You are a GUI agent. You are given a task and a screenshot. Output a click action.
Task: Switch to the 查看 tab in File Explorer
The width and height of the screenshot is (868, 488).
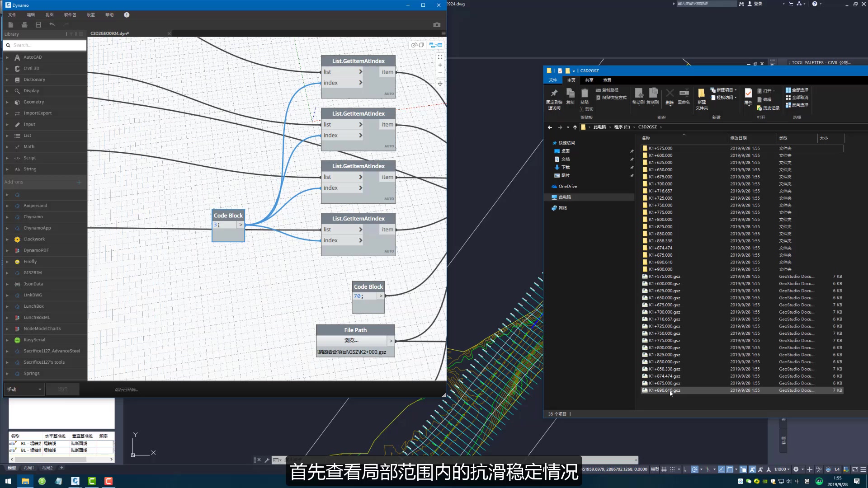pos(607,80)
